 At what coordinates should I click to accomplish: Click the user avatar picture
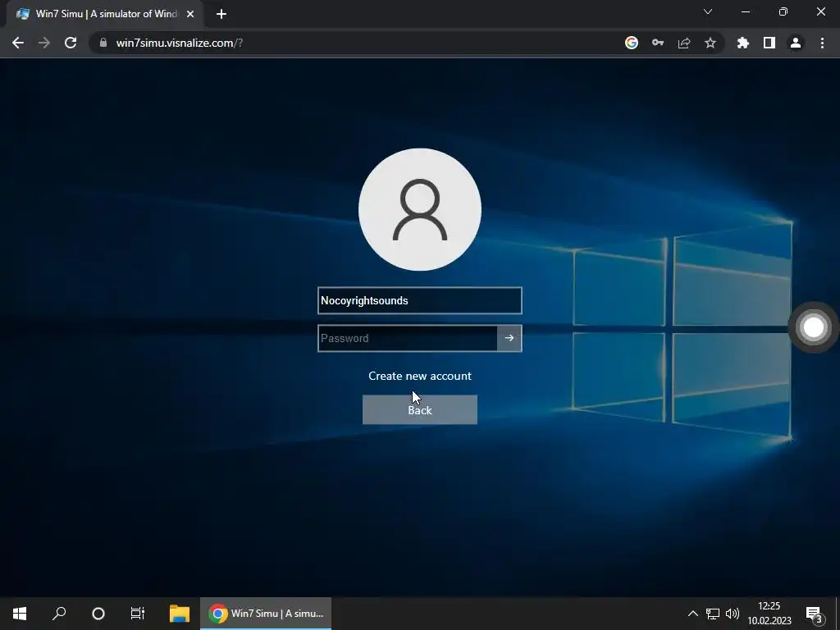420,209
